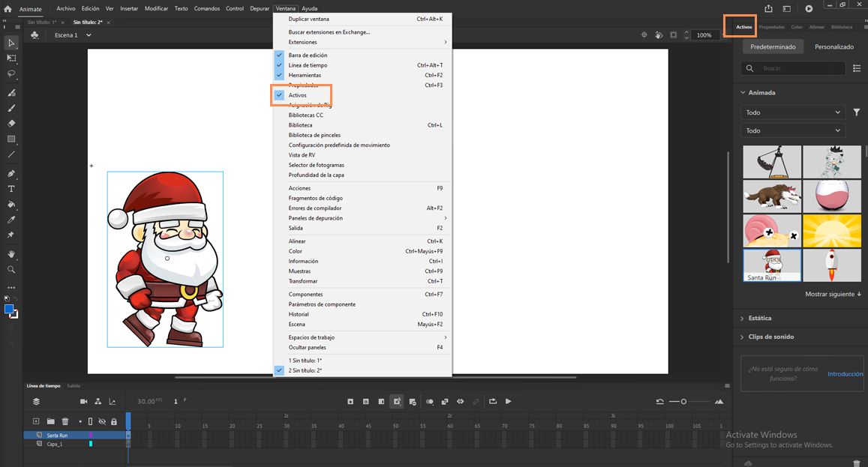Select the Asset Warp pin tool
868x467 pixels.
pos(11,235)
